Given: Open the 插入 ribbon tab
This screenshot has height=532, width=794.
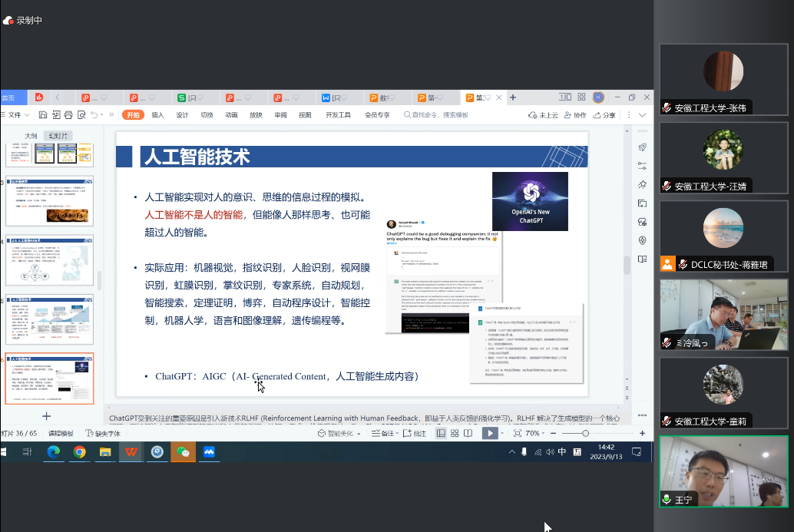Looking at the screenshot, I should click(x=157, y=115).
